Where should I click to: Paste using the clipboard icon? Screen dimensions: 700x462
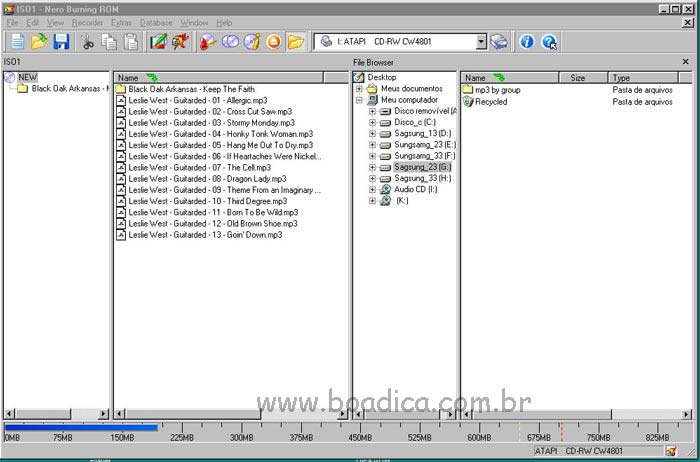pos(131,42)
